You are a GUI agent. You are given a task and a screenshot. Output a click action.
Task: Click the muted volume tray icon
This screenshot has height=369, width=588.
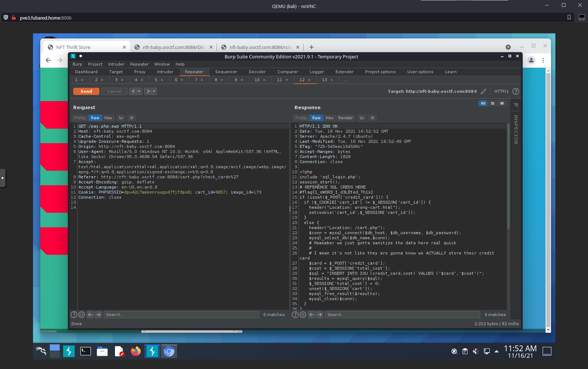[476, 351]
